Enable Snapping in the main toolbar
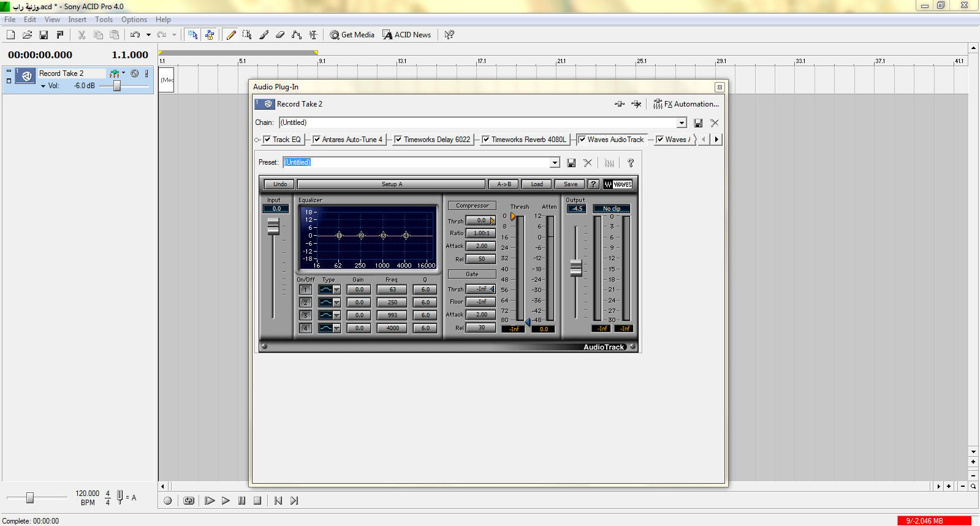This screenshot has width=980, height=526. tap(193, 35)
